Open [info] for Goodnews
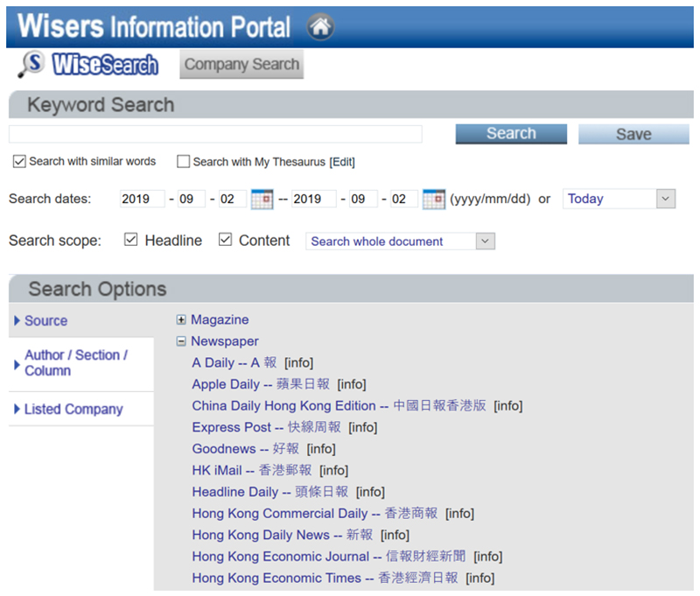 (x=321, y=449)
